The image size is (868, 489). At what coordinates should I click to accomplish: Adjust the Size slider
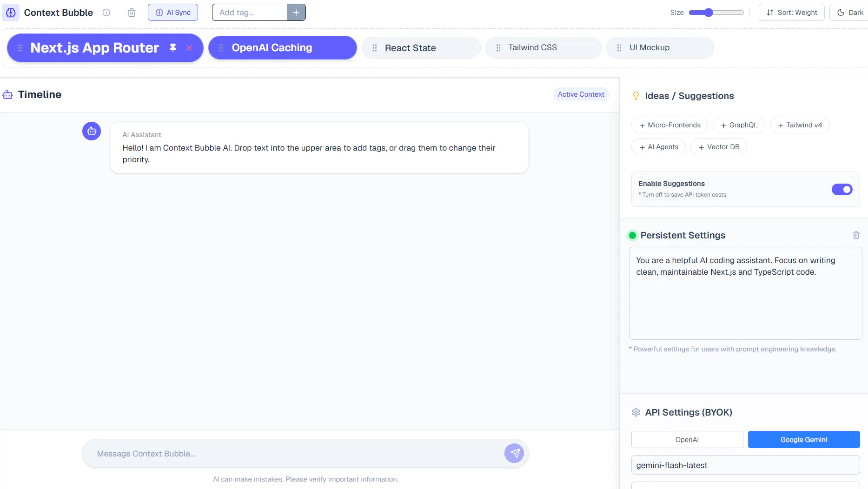point(716,13)
